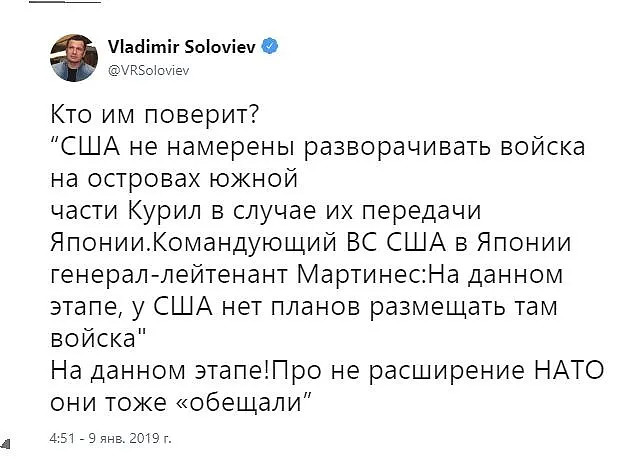Click 'генерал-лейтенант' in the tweet

tap(169, 275)
